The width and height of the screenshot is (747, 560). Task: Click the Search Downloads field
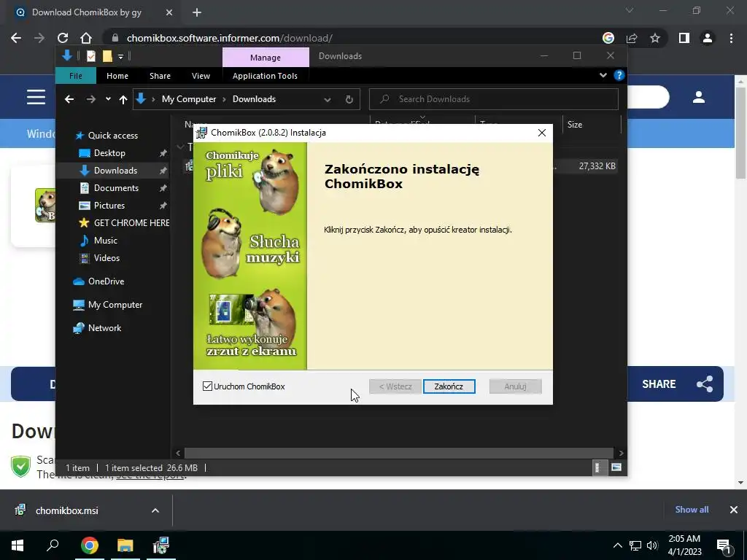(494, 99)
